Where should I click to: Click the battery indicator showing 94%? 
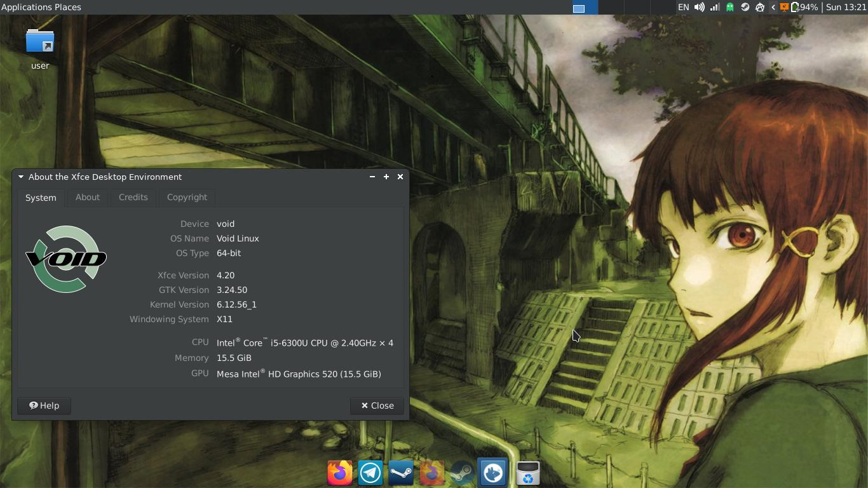[804, 8]
